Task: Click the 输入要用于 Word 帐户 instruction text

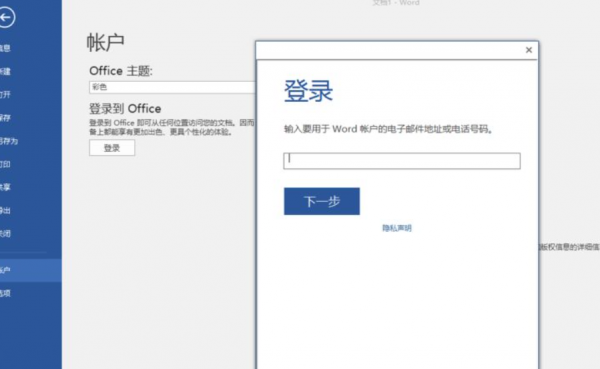Action: [x=388, y=129]
